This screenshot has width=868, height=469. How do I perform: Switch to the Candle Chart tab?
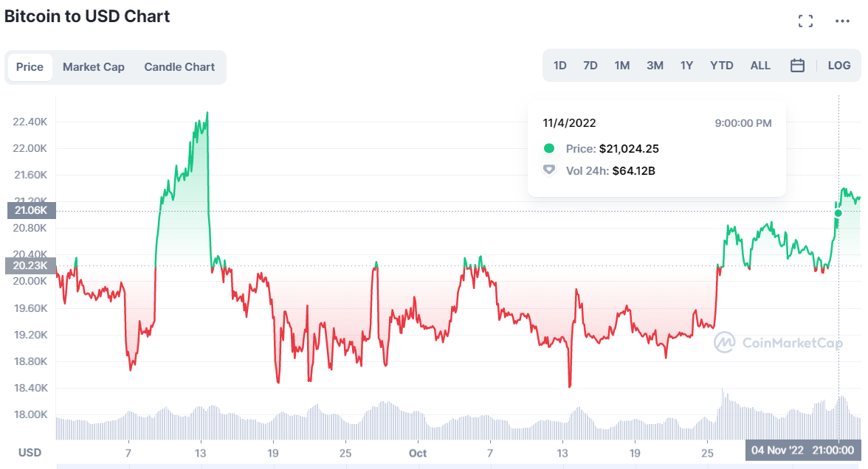click(179, 66)
